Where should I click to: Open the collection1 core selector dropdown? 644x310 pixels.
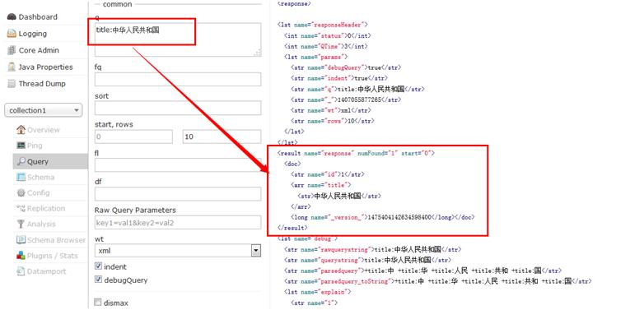point(43,110)
